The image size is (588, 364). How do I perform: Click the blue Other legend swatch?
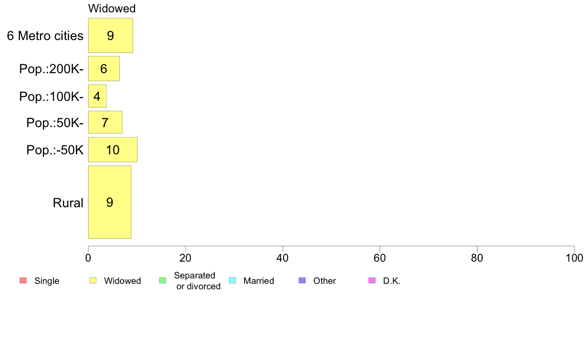tap(302, 280)
